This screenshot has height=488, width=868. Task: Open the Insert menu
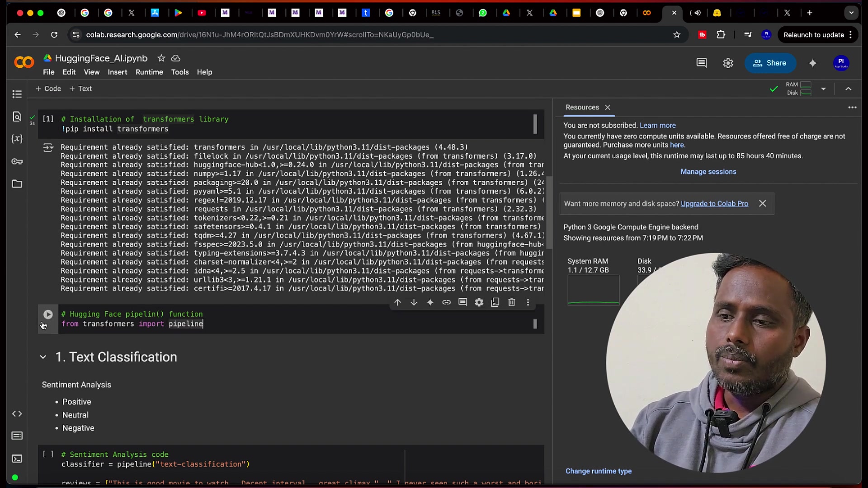pos(118,72)
